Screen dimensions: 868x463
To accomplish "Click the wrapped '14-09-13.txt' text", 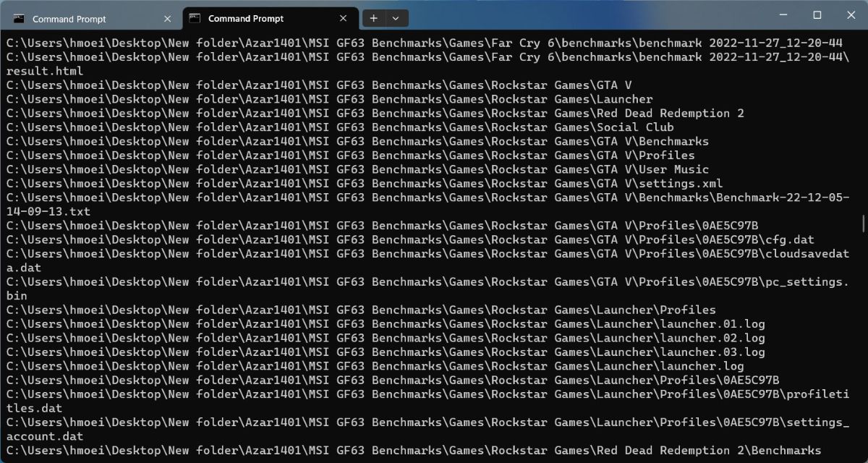I will tap(48, 211).
